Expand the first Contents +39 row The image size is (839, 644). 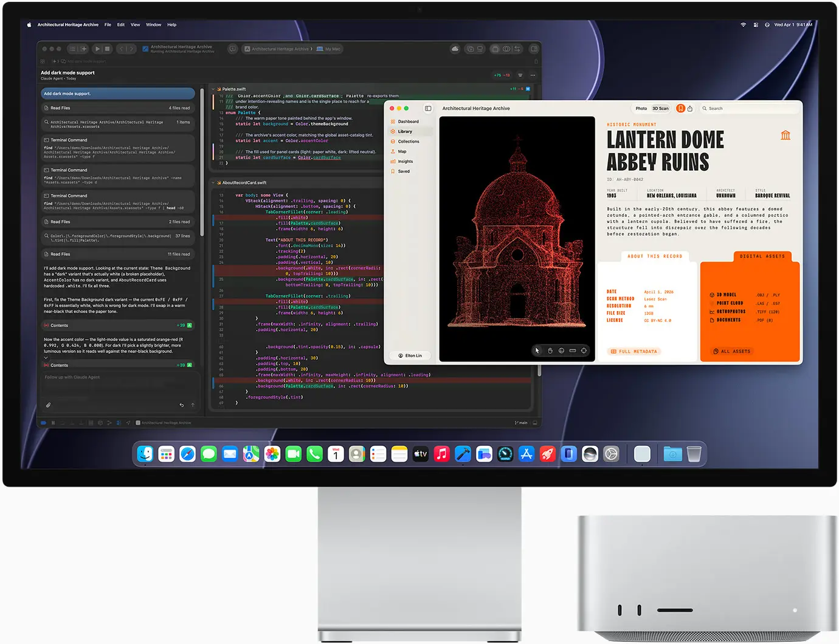coord(119,325)
